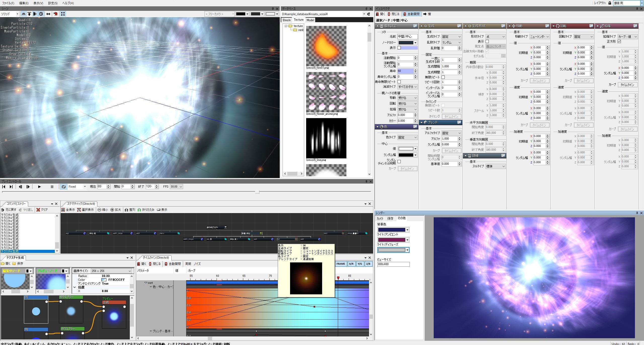The height and width of the screenshot is (345, 644).
Task: Toggle the grid display icon in Scene toolbar
Action: tap(24, 14)
